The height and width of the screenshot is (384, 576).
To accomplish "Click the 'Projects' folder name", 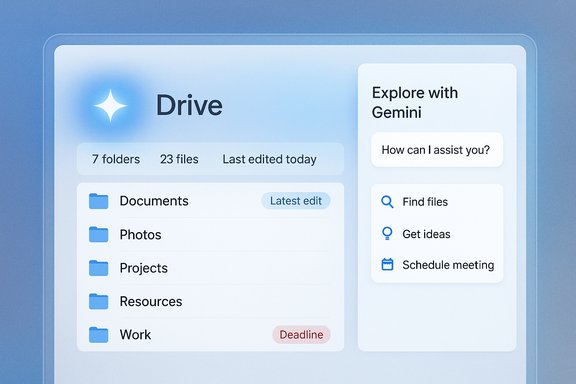I will (x=144, y=268).
